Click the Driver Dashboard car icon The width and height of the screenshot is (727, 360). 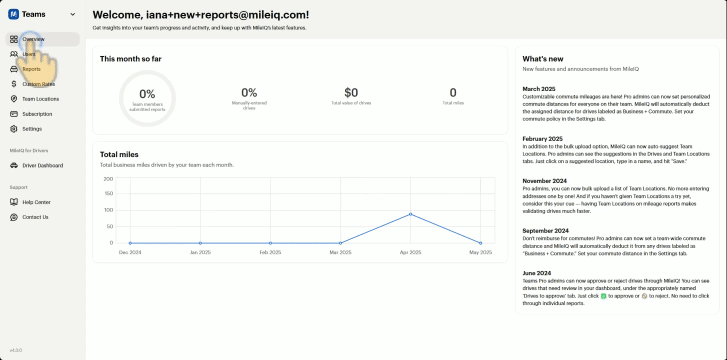(x=14, y=165)
